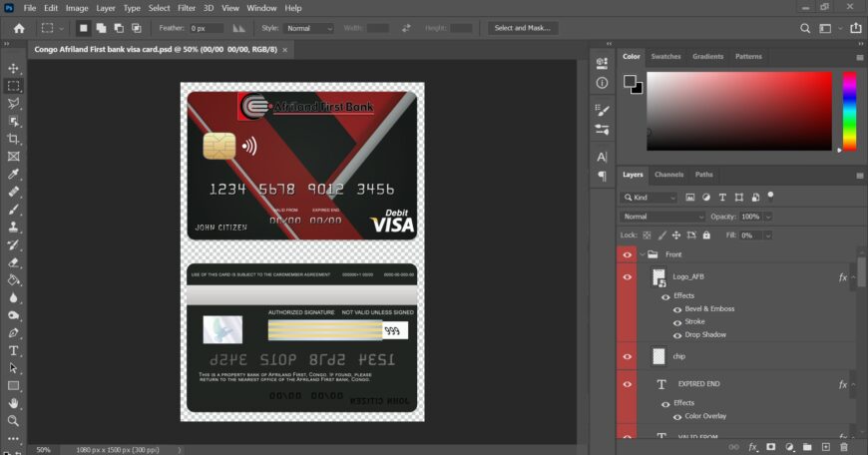Select the Frame tool
The height and width of the screenshot is (455, 868).
point(13,157)
